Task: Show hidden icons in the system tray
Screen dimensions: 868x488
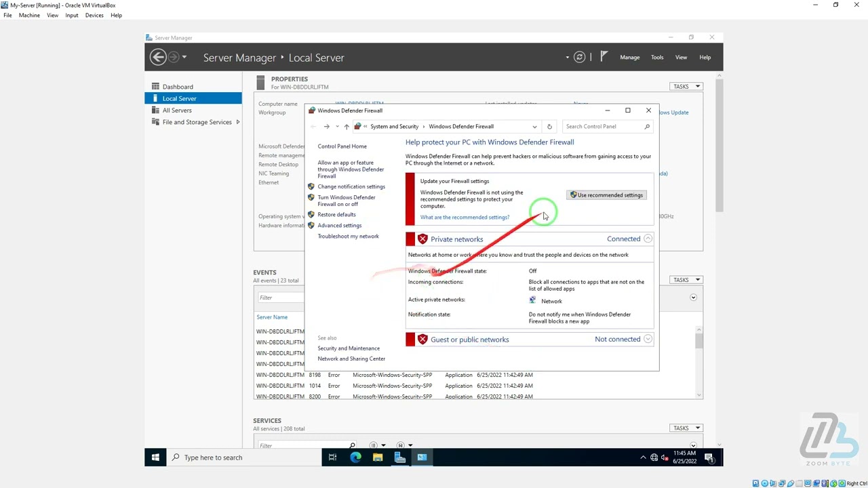Action: pyautogui.click(x=643, y=457)
